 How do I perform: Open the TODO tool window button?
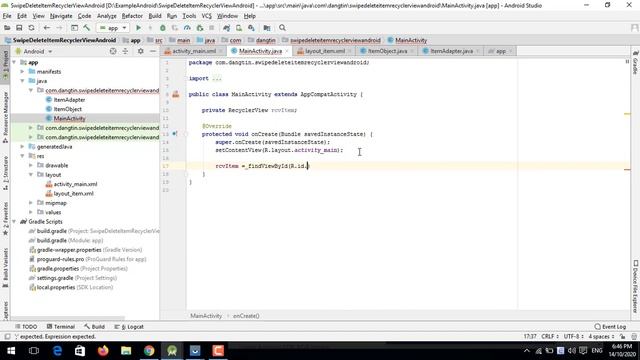pyautogui.click(x=26, y=327)
